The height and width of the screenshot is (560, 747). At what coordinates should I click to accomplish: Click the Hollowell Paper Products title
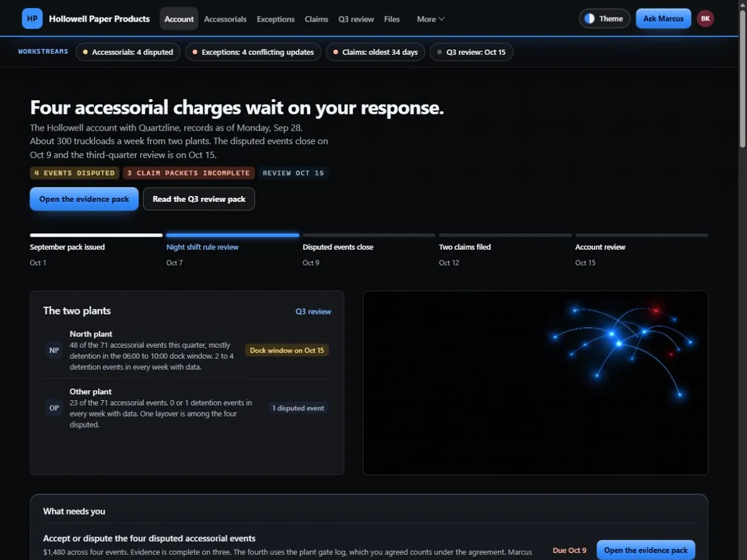point(99,19)
